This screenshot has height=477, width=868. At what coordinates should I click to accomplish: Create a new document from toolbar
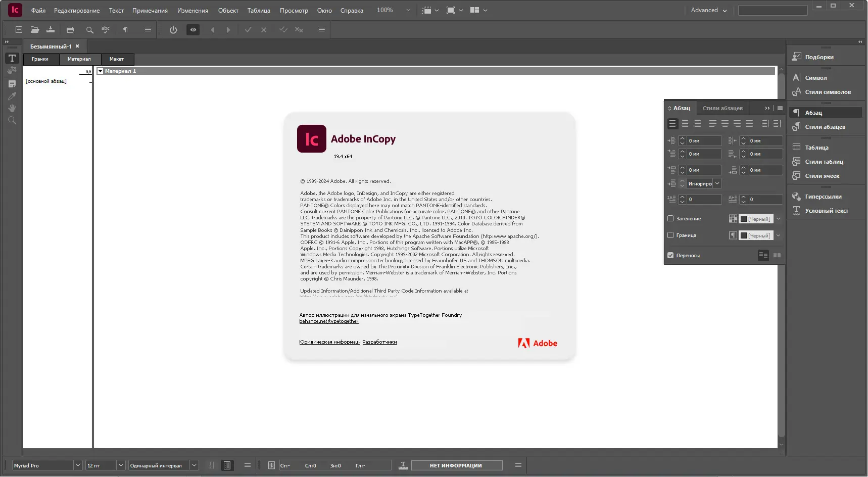coord(19,30)
